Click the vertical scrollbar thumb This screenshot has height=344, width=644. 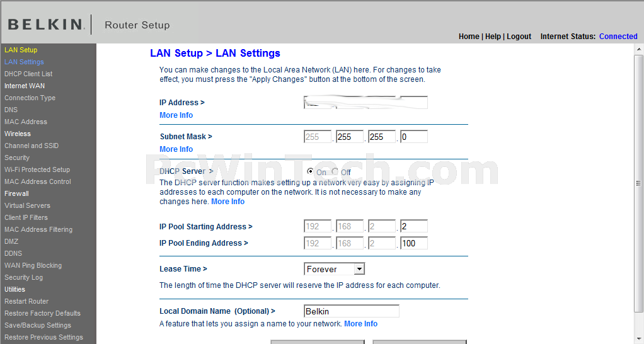(639, 183)
